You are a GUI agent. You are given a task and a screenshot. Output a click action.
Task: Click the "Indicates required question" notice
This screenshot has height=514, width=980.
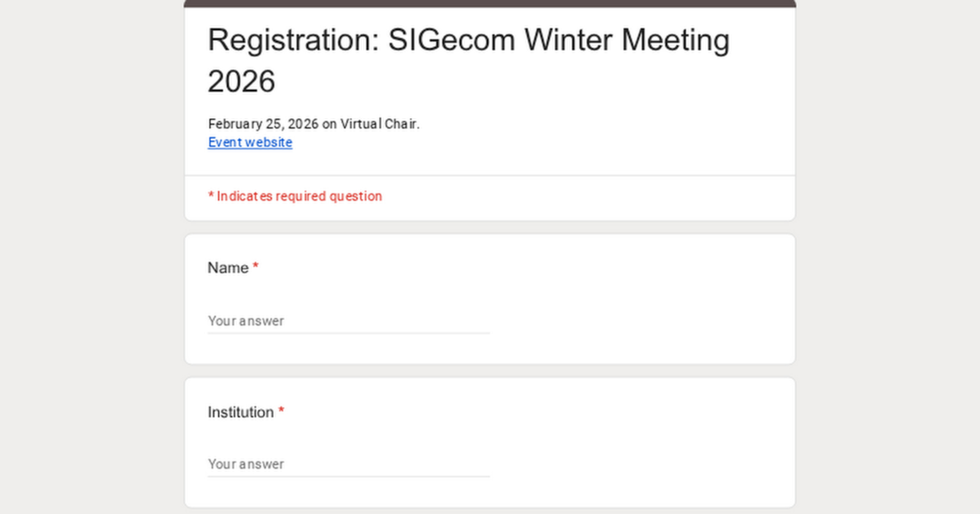(299, 196)
